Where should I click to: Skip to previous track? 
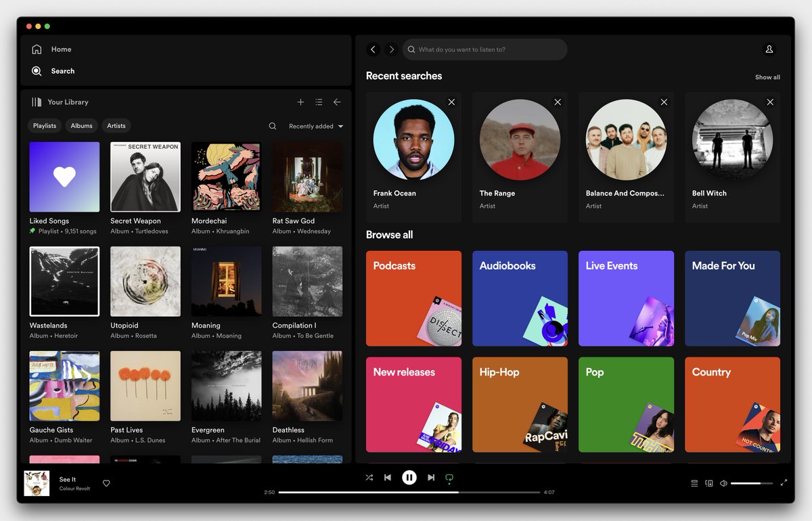388,478
